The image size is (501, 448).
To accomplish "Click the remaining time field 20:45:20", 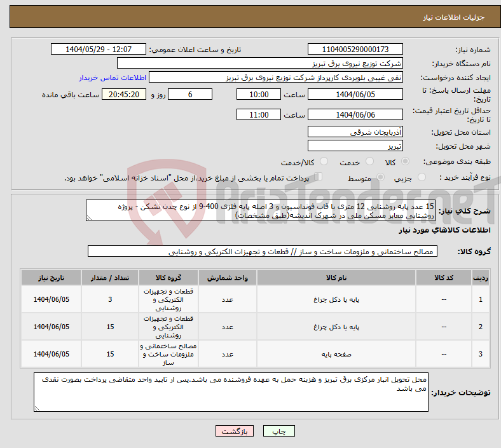I will (124, 94).
